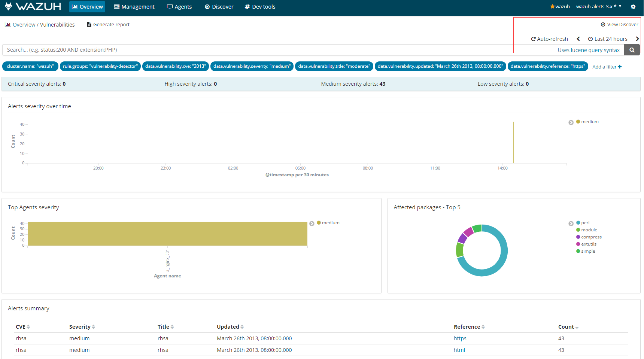Open settings via the gear icon
Screen dimensions: 644x359
pos(634,6)
